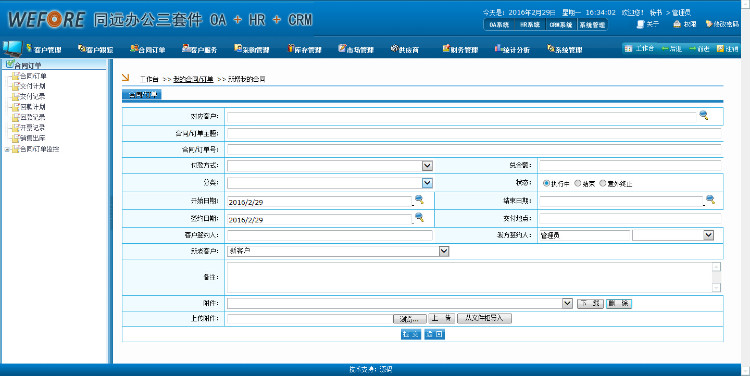750x376 pixels.
Task: Click the 上传 upload button
Action: pos(441,318)
